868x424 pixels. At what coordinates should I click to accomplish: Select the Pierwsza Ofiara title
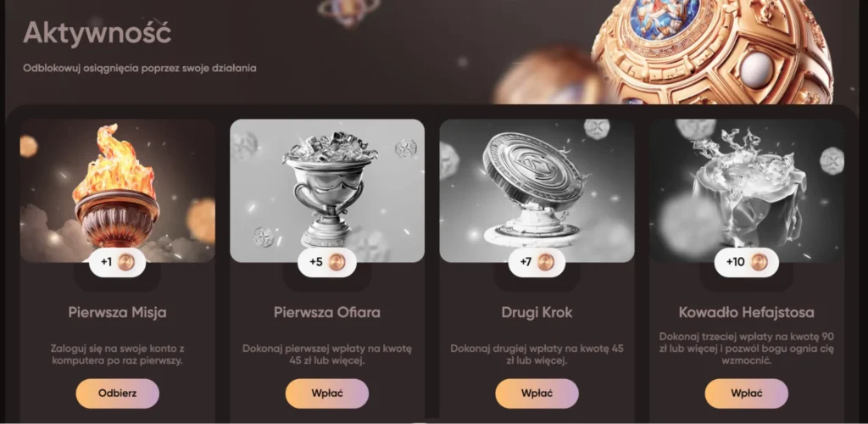click(x=327, y=312)
